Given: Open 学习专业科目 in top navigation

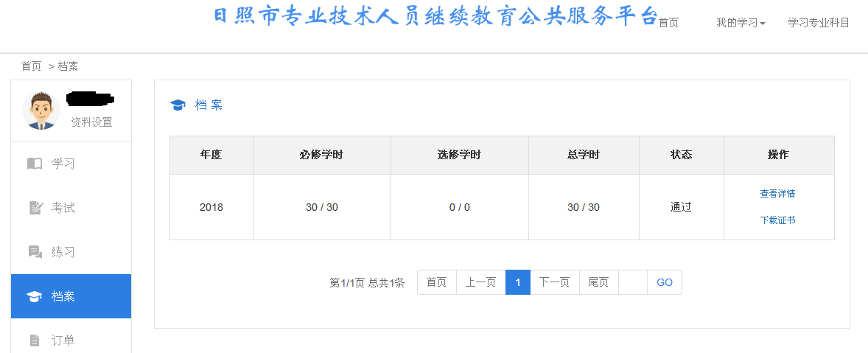Looking at the screenshot, I should [x=819, y=23].
